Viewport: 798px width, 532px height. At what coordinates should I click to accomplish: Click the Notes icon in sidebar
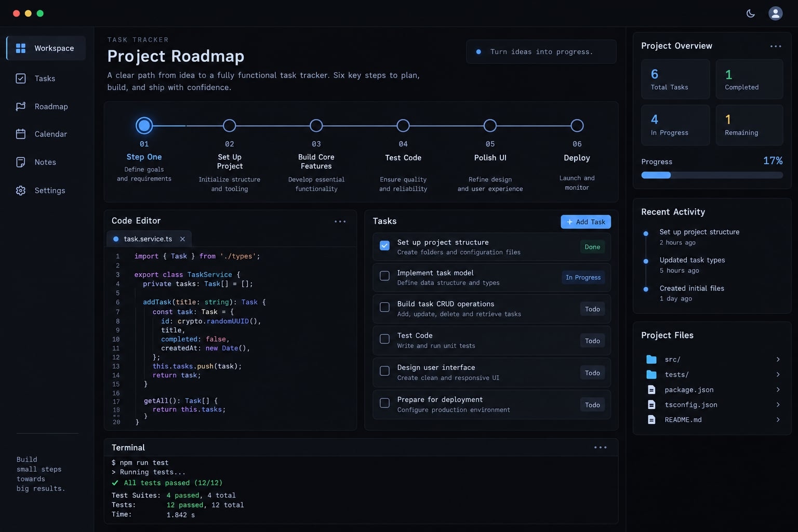(21, 162)
